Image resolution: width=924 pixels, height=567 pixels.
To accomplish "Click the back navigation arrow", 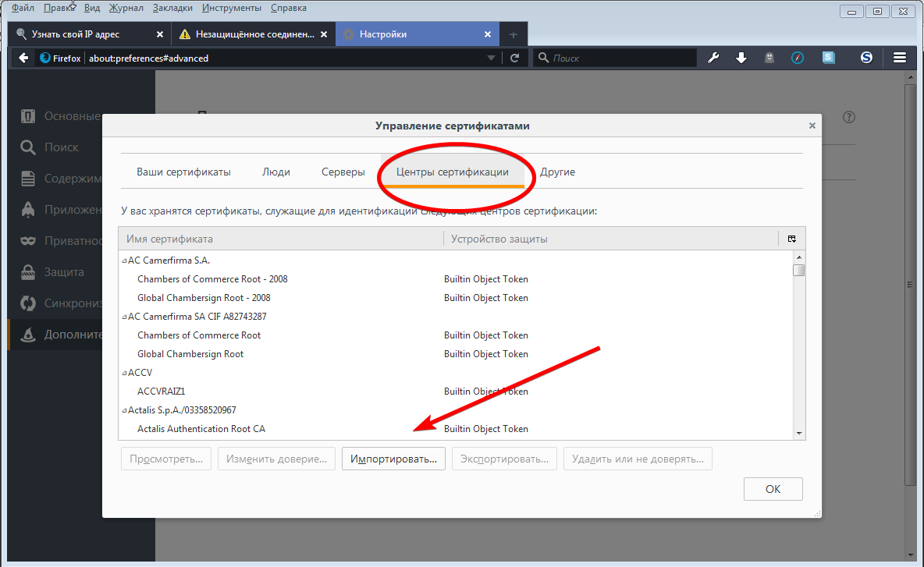I will point(23,58).
